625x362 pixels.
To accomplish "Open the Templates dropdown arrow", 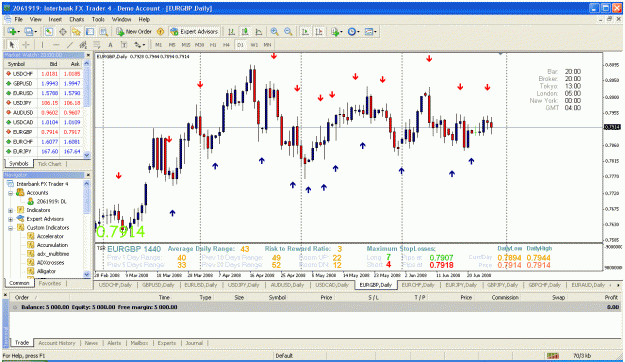I will tap(375, 31).
